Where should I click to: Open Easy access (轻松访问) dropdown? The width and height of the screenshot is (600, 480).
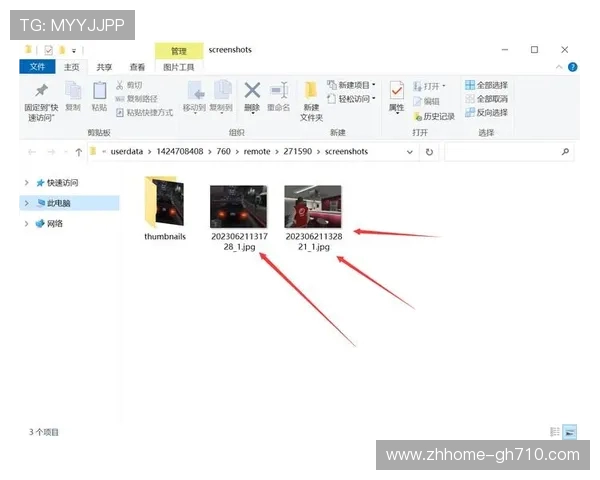point(351,99)
